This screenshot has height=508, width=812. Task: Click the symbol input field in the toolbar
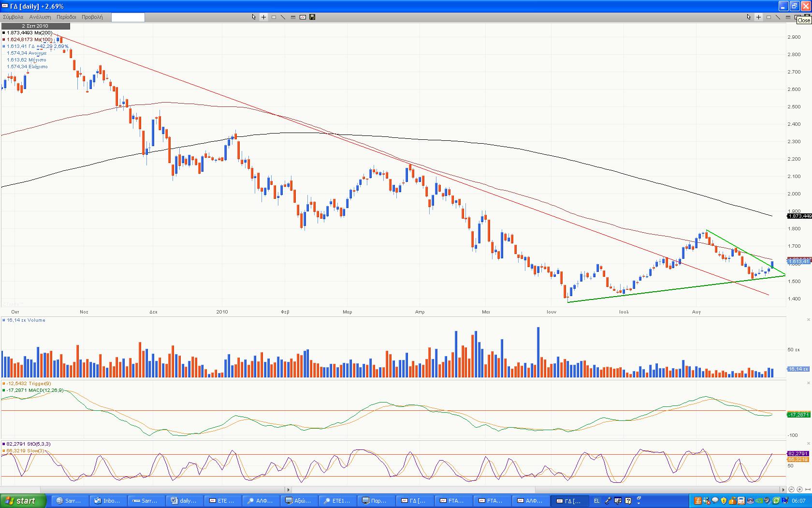(128, 17)
